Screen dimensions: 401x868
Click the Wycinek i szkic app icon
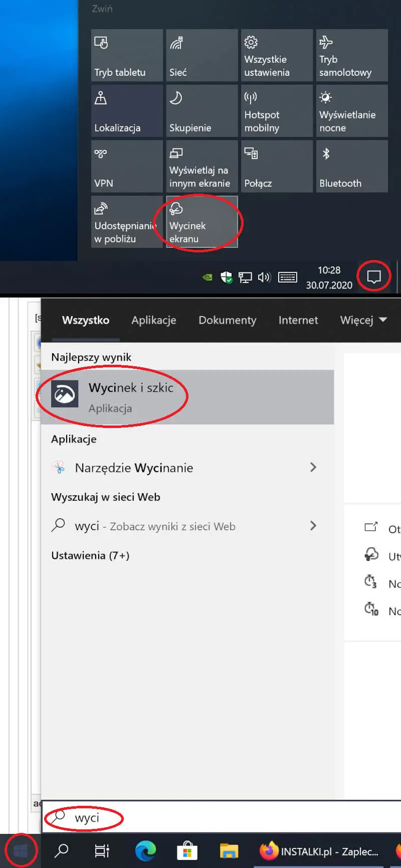pyautogui.click(x=65, y=394)
